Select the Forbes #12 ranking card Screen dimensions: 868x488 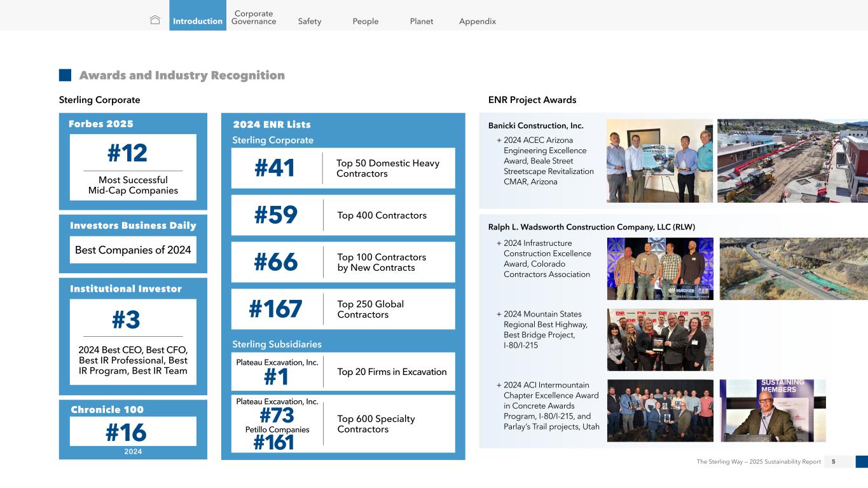click(x=133, y=167)
